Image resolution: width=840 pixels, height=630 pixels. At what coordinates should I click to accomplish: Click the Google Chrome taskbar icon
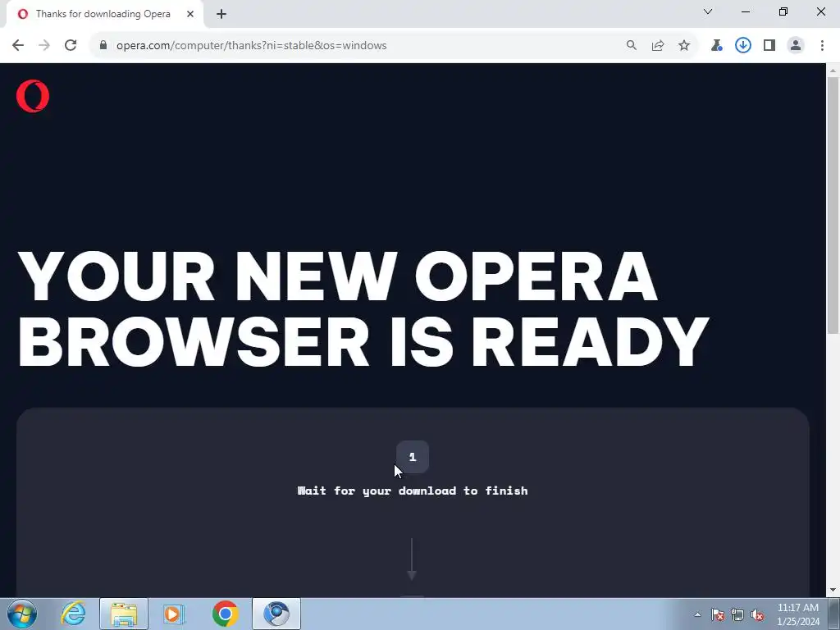coord(225,614)
